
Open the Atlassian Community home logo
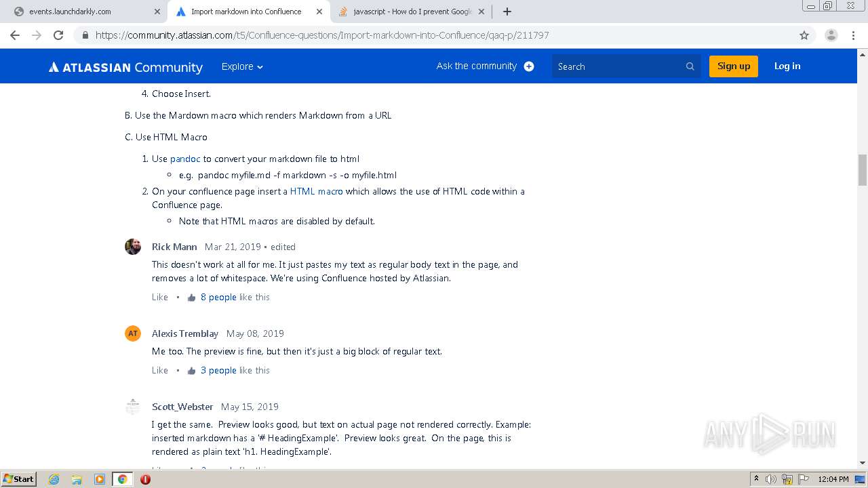125,66
